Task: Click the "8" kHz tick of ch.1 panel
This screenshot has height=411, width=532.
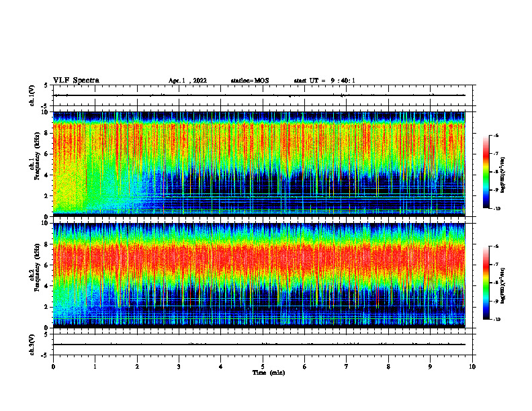Action: 46,133
